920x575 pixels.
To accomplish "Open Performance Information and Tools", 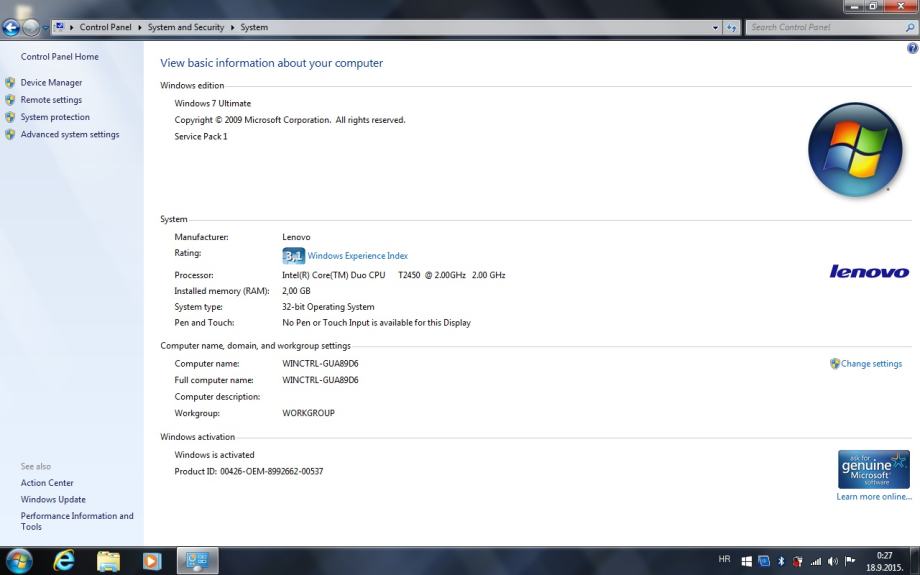I will 77,521.
